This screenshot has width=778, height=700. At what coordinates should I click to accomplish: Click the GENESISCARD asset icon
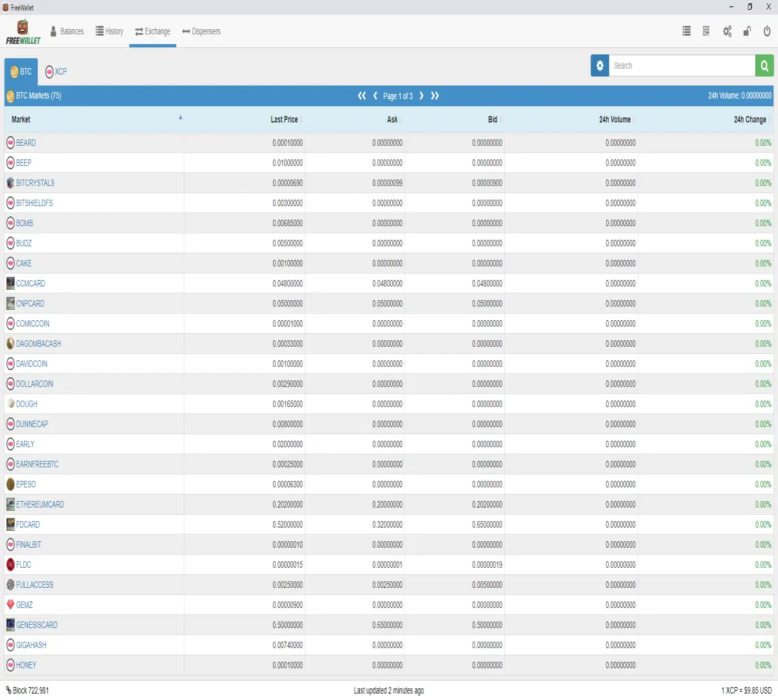(x=10, y=625)
